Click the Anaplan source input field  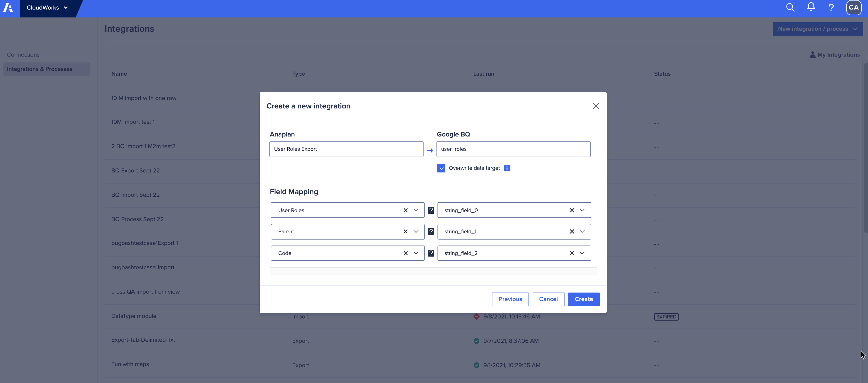346,149
